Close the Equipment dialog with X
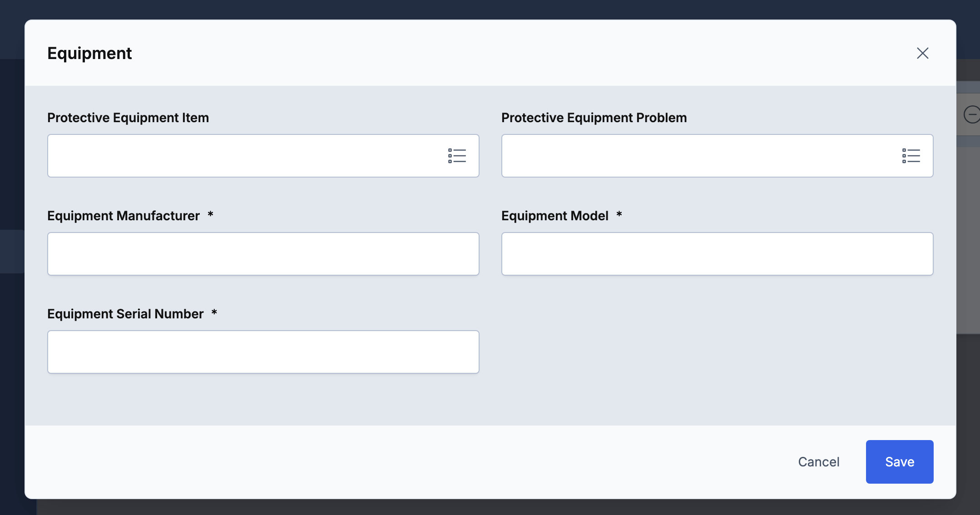The height and width of the screenshot is (515, 980). (x=922, y=53)
